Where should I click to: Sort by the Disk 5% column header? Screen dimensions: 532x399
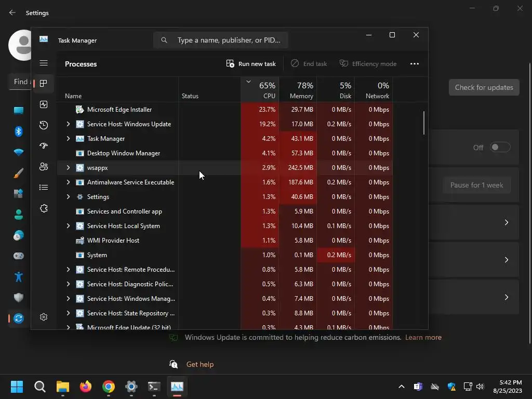(336, 90)
